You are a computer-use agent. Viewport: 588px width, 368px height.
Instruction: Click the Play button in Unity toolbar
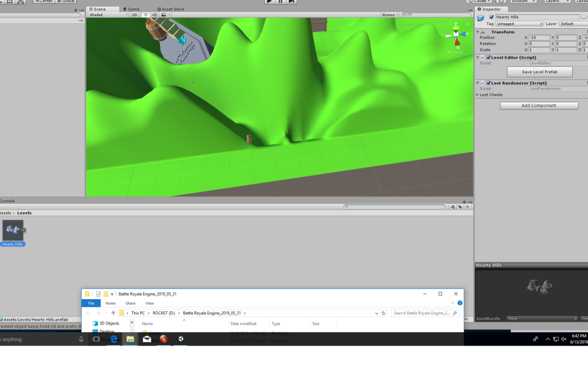coord(269,2)
